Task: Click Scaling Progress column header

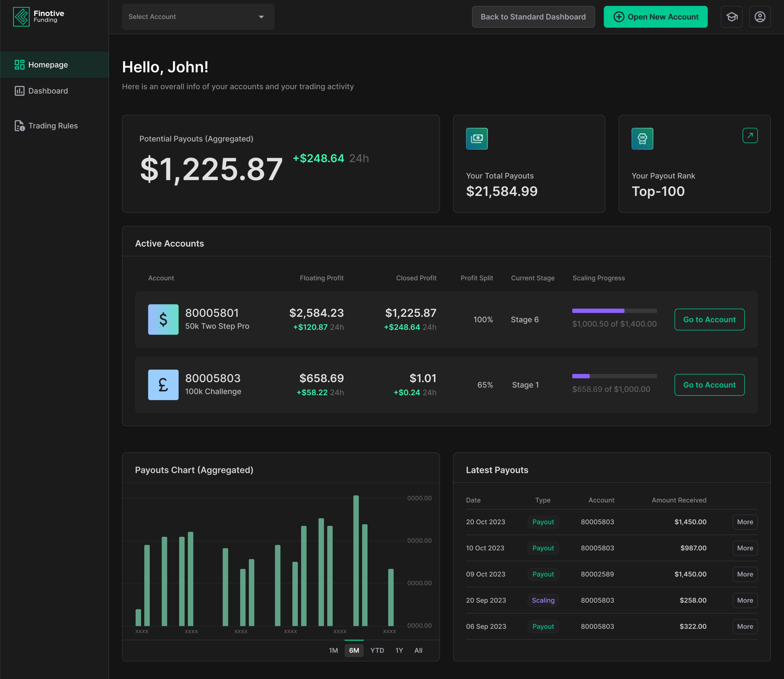Action: point(599,278)
